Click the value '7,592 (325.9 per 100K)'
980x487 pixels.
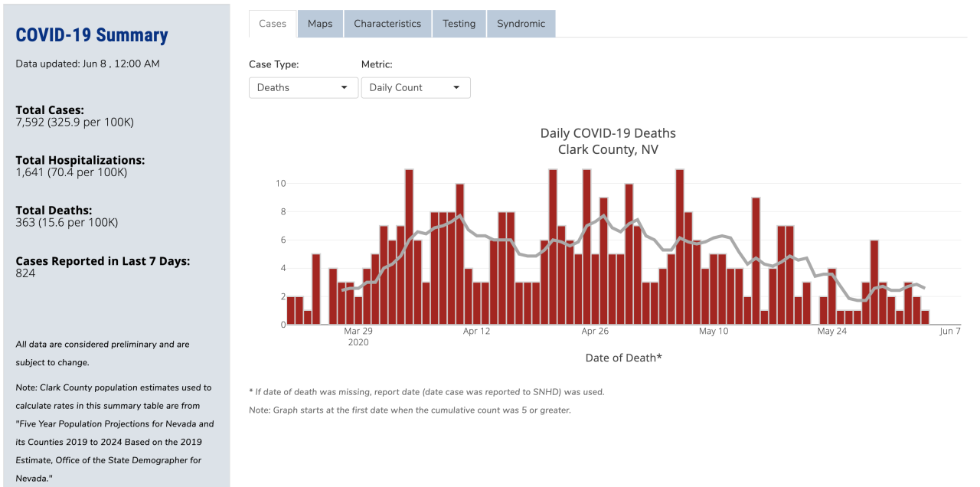tap(75, 123)
